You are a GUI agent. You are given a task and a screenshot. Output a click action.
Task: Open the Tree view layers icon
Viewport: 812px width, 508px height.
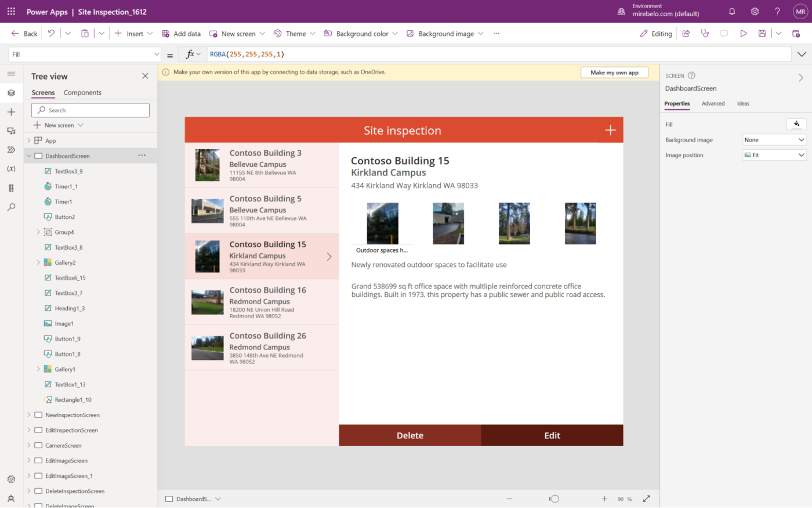point(11,93)
